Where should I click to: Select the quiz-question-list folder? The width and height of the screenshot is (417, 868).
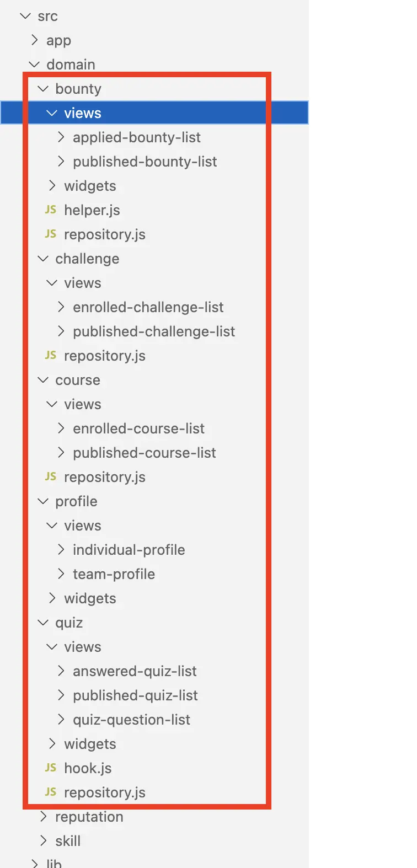tap(131, 720)
